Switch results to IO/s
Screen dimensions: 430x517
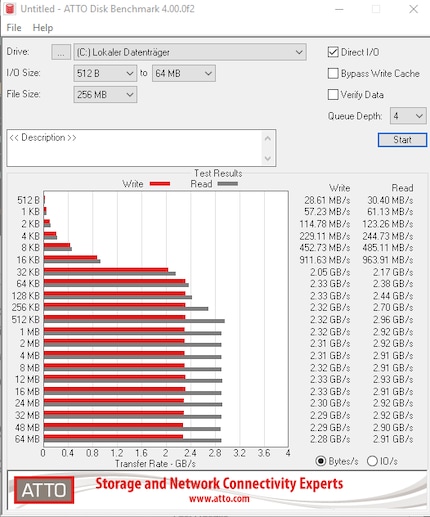coord(372,461)
